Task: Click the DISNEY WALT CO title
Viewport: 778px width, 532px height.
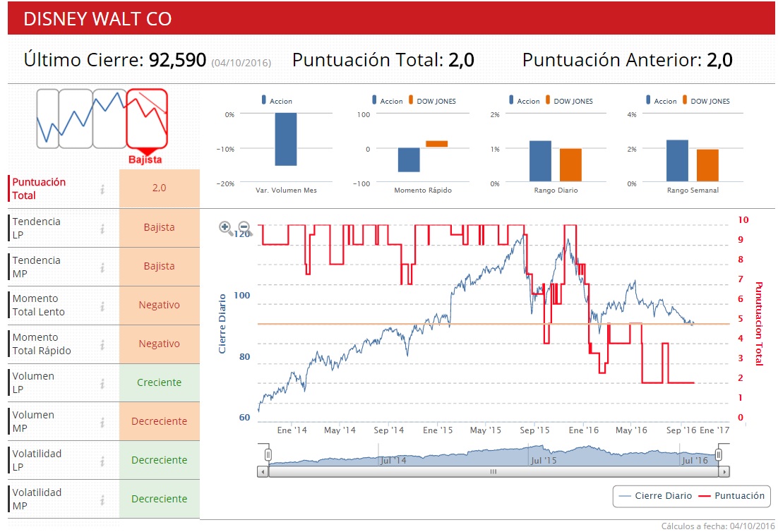Action: [97, 19]
